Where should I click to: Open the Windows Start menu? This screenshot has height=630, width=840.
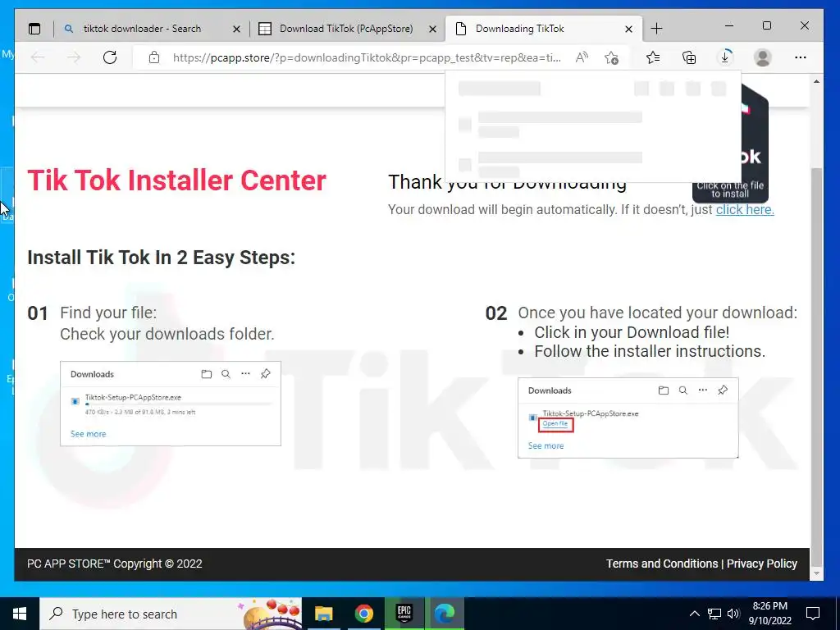click(20, 614)
